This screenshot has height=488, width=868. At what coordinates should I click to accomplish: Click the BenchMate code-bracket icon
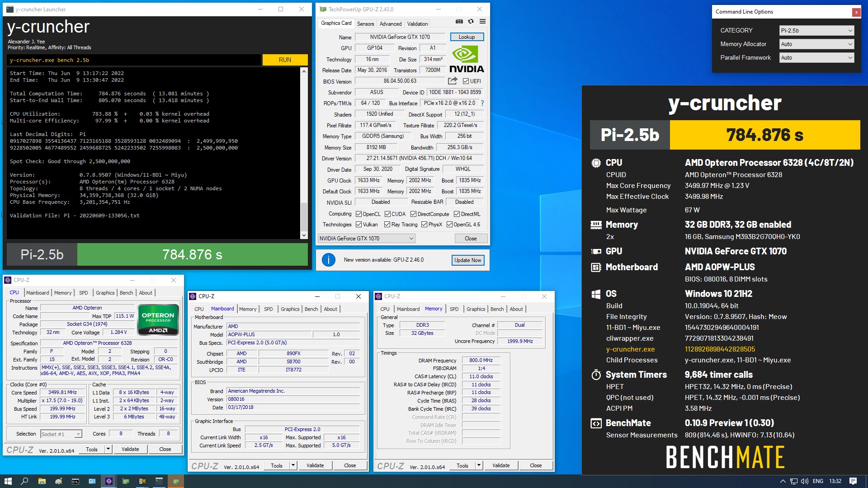coord(596,423)
